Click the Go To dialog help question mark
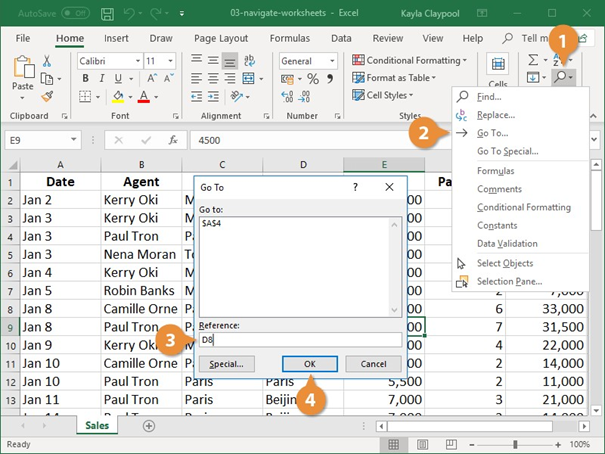Viewport: 605px width, 454px height. [355, 187]
